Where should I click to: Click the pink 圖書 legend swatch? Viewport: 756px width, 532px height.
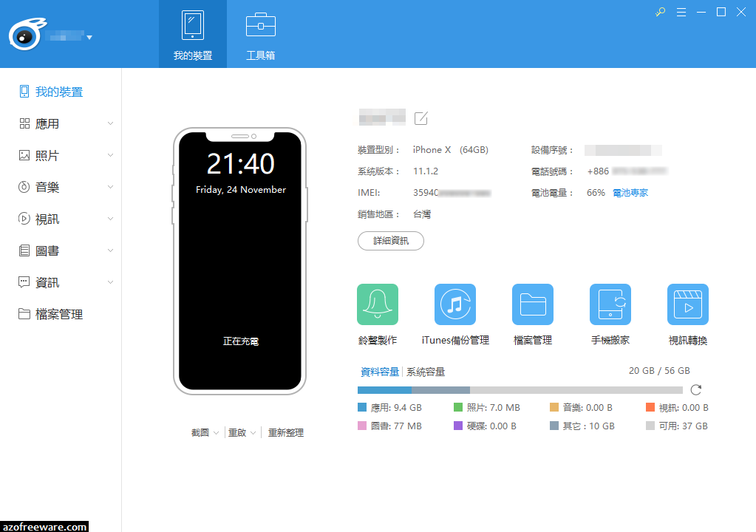click(x=362, y=426)
